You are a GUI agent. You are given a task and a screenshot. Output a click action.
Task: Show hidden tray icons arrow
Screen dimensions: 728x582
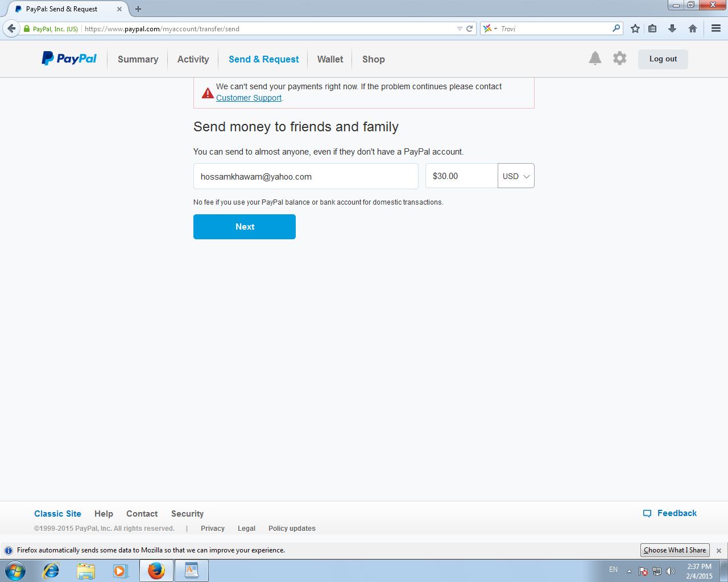point(629,571)
